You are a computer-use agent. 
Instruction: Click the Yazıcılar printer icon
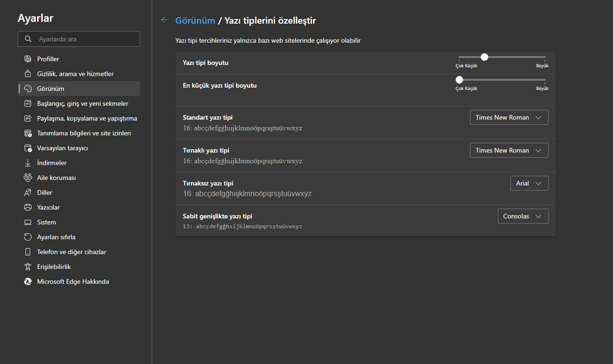tap(28, 207)
